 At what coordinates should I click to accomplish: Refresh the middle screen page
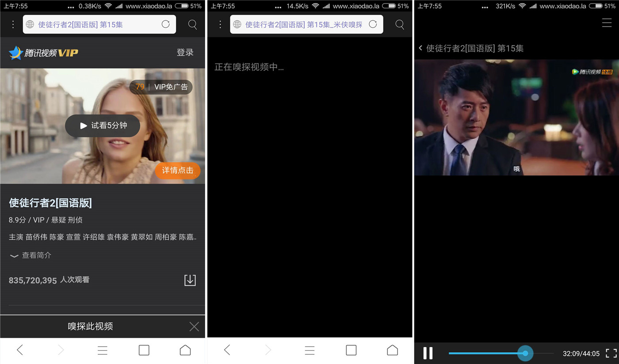[x=373, y=24]
